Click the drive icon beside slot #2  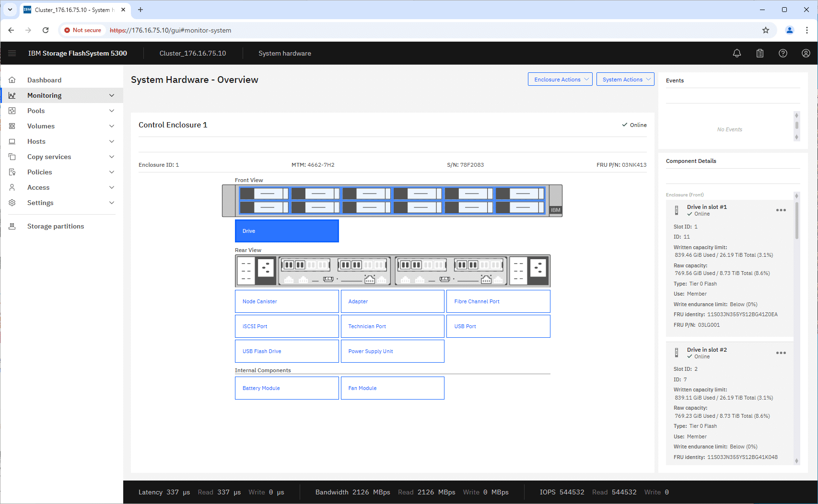pos(677,353)
